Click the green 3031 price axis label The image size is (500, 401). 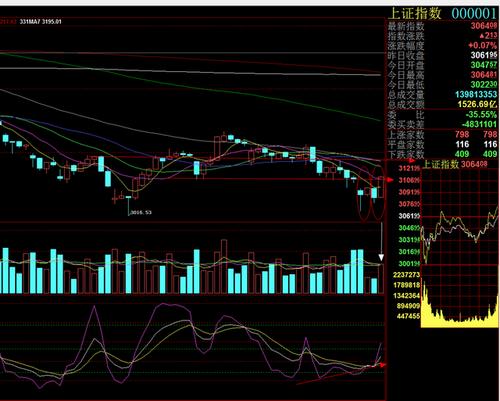pos(409,240)
